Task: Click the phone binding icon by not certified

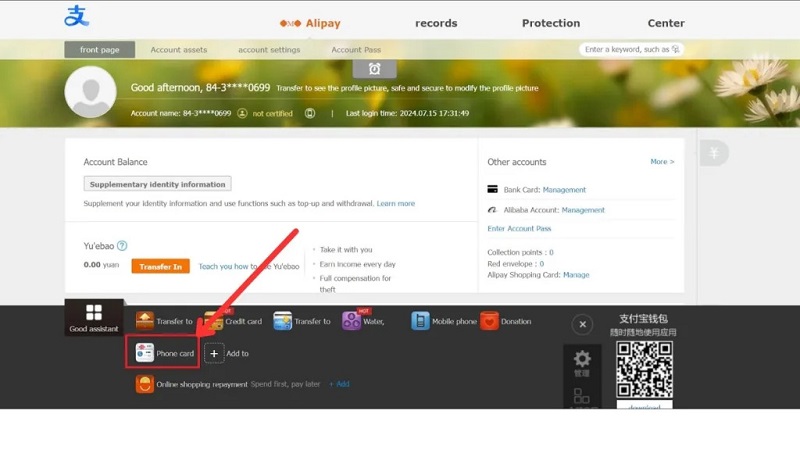Action: (310, 113)
